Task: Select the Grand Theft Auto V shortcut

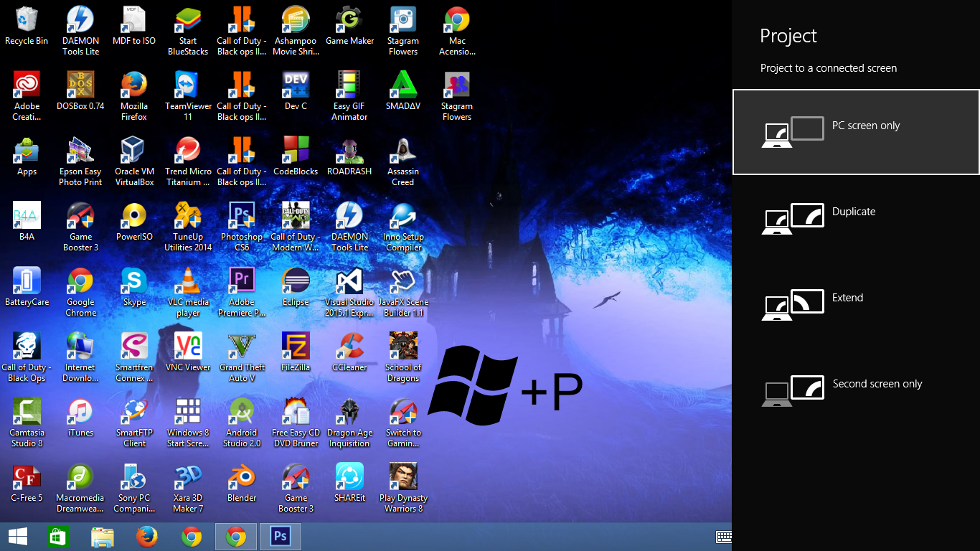Action: pos(242,358)
